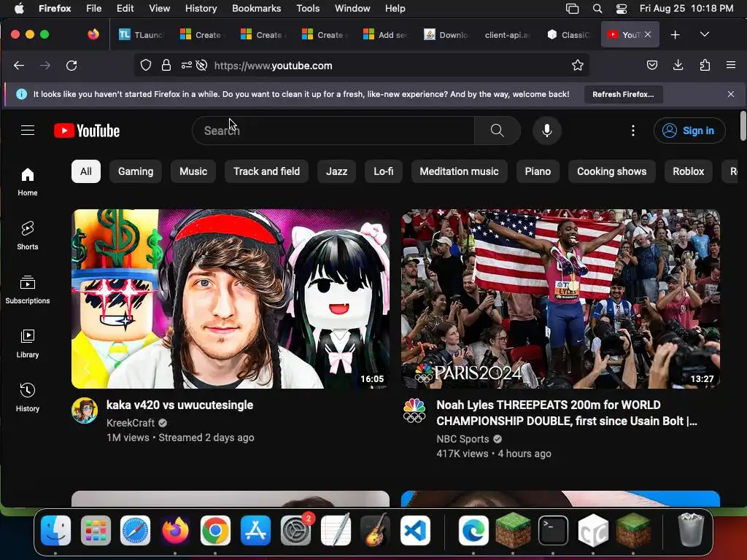The width and height of the screenshot is (747, 560).
Task: Open the Tools menu
Action: pyautogui.click(x=308, y=9)
